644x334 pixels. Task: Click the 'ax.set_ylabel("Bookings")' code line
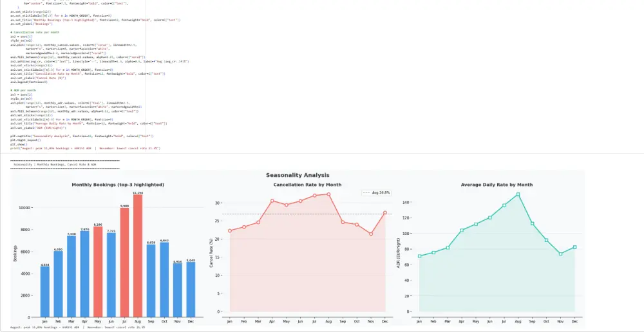[31, 24]
